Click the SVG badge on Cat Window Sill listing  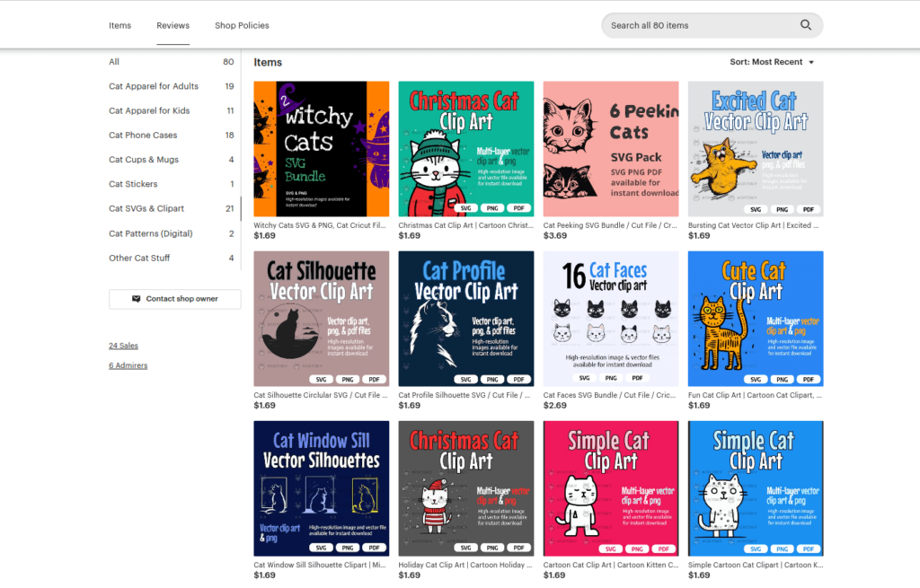tap(322, 547)
